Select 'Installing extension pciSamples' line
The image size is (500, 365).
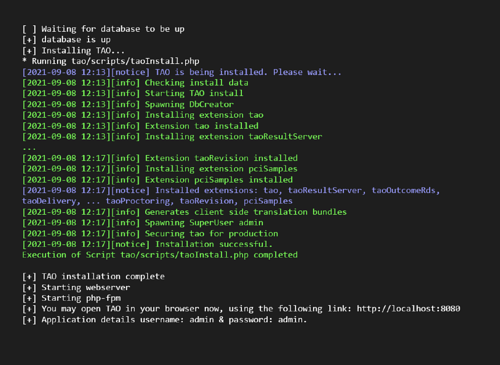(x=160, y=169)
